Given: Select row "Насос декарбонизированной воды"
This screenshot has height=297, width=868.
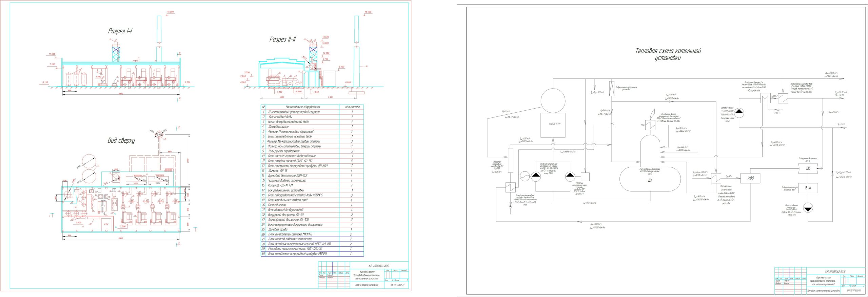Looking at the screenshot, I should pyautogui.click(x=312, y=122).
